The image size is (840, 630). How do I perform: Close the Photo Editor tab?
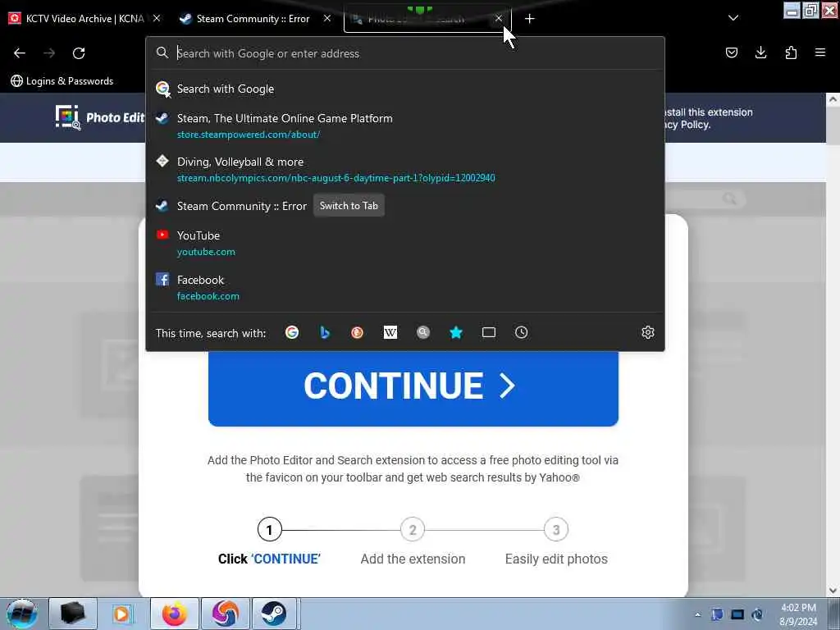coord(498,18)
